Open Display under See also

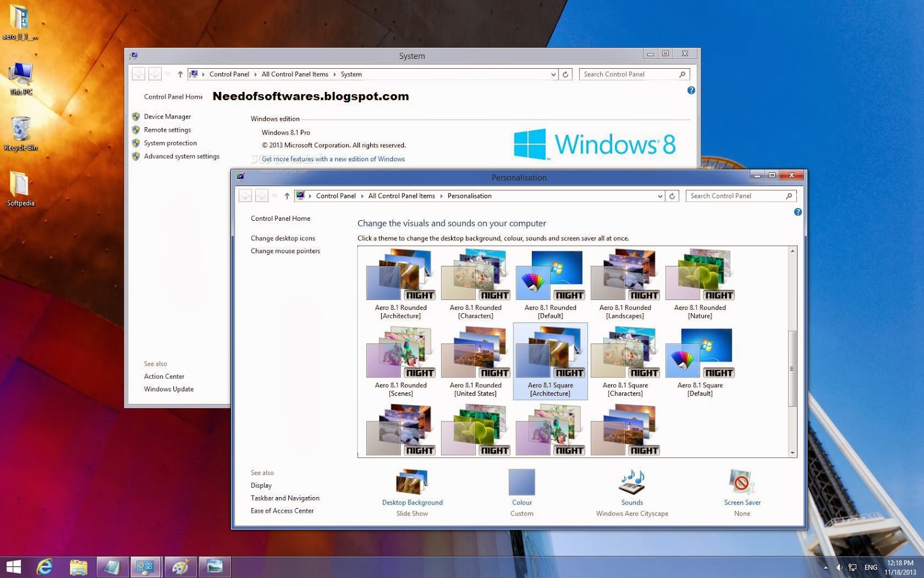[261, 486]
